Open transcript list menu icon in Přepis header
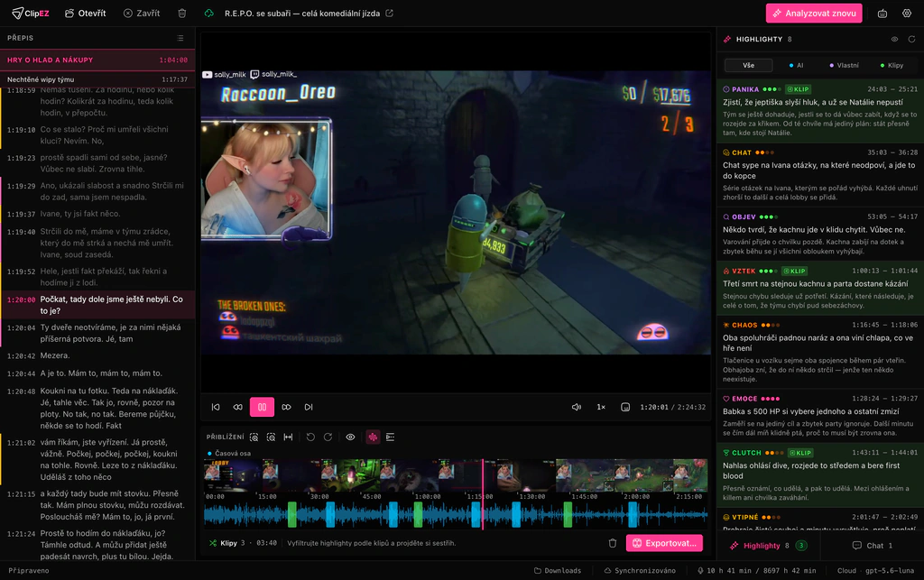The image size is (924, 580). coord(180,38)
